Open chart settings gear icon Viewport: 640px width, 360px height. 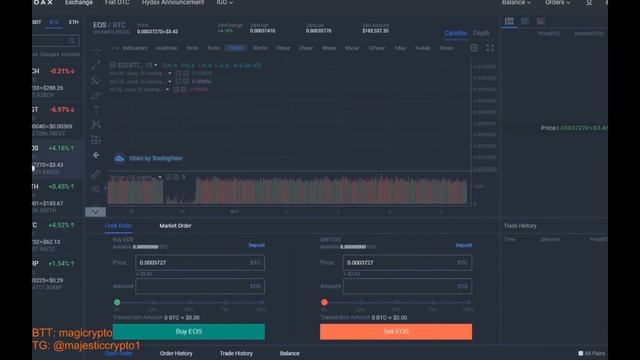474,48
